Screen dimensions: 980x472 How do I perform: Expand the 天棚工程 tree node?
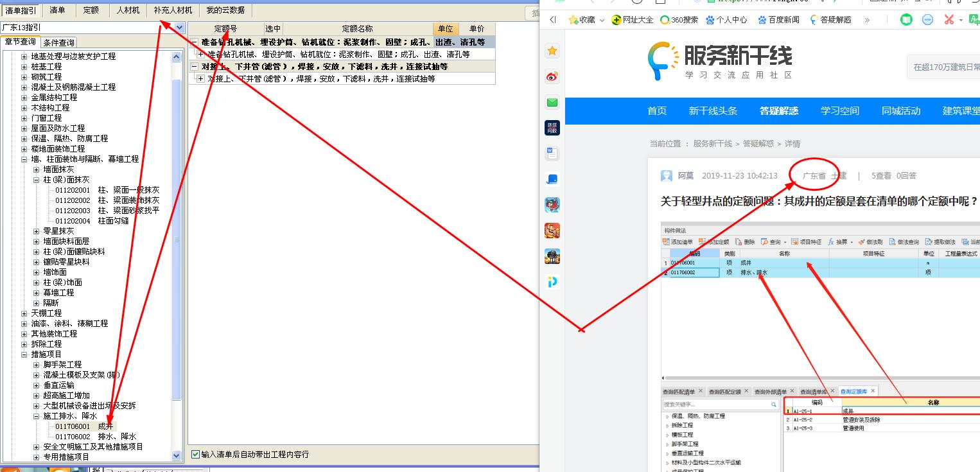24,313
